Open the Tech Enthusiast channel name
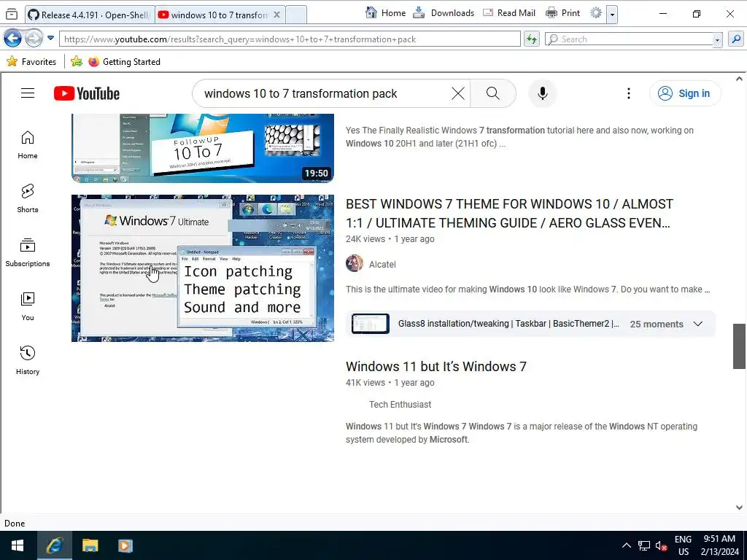Image resolution: width=747 pixels, height=560 pixels. [x=400, y=404]
